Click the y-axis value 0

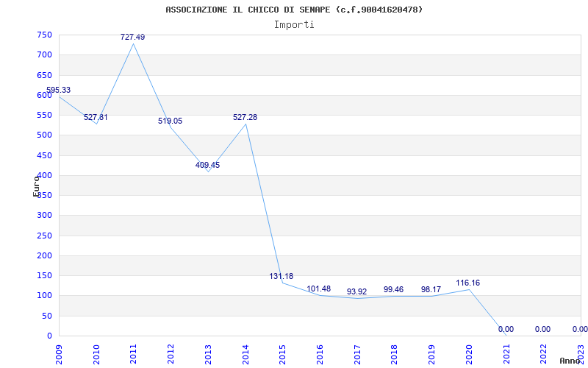pyautogui.click(x=49, y=336)
